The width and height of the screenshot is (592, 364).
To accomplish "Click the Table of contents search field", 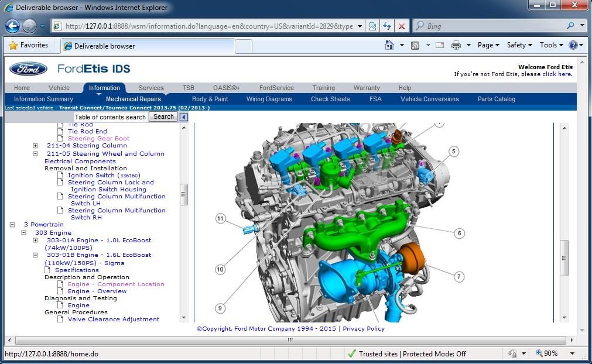I will click(x=110, y=117).
